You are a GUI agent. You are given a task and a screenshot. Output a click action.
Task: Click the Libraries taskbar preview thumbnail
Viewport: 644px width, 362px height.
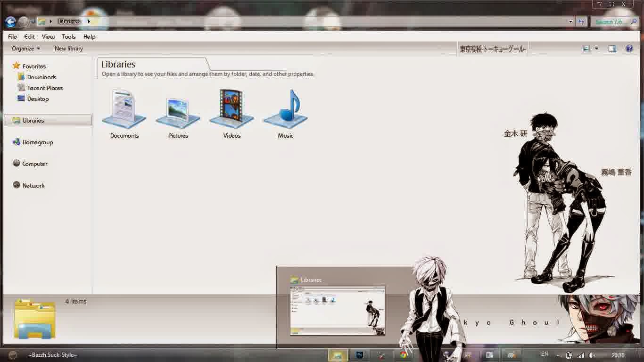tap(337, 310)
